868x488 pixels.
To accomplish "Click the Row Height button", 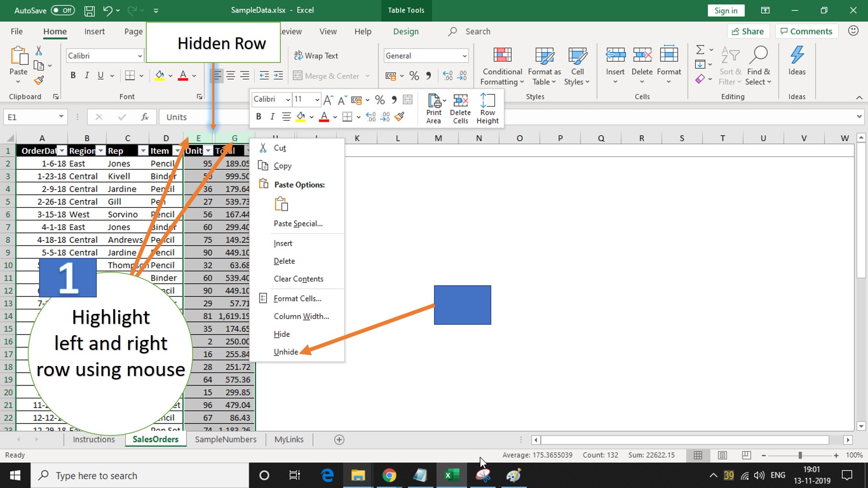I will (x=488, y=109).
